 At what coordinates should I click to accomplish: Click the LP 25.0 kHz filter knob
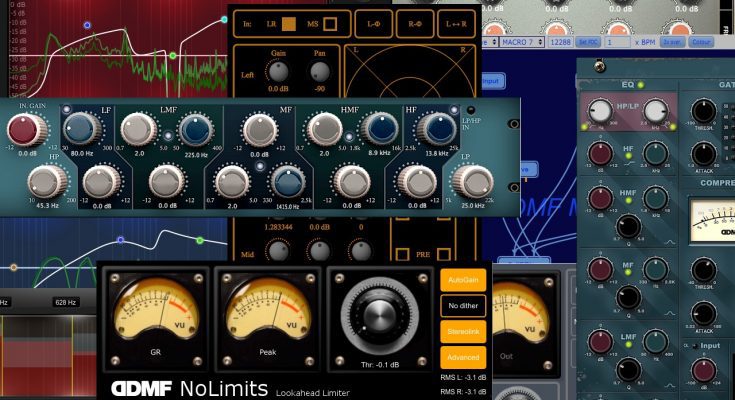pyautogui.click(x=472, y=182)
